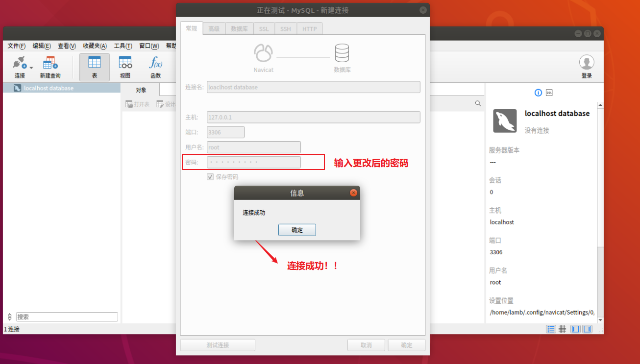Screen dimensions: 640x364
Task: Click the 连接名 input field
Action: (x=314, y=87)
